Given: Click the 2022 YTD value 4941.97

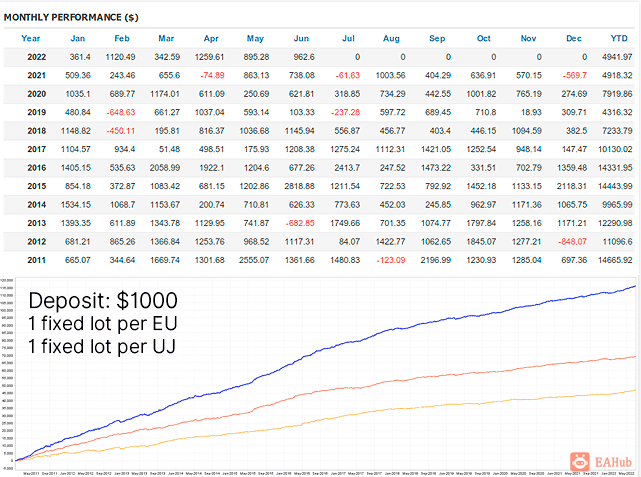Looking at the screenshot, I should (617, 57).
